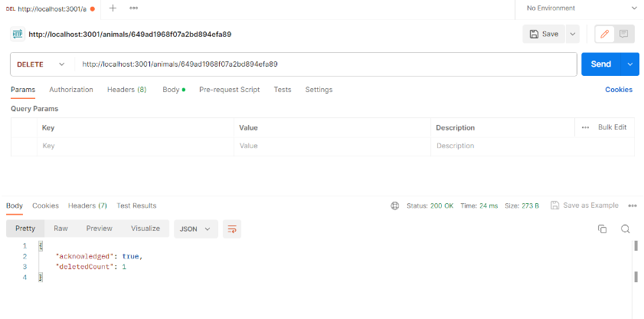Open the response Headers (7) tab
Image resolution: width=644 pixels, height=319 pixels.
click(87, 206)
